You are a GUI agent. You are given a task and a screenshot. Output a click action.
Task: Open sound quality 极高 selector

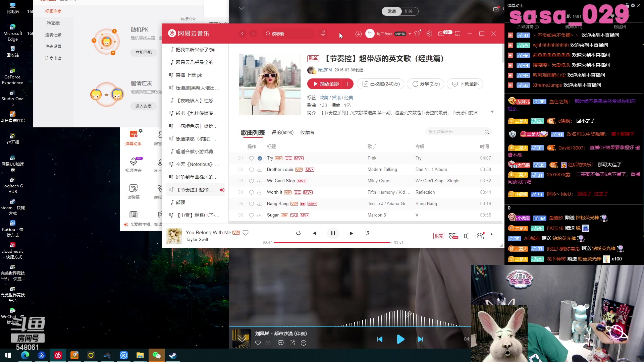[x=438, y=236]
